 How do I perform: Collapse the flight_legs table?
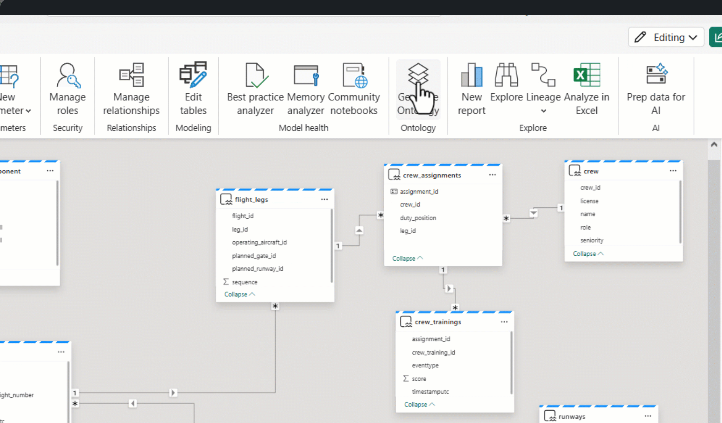coord(239,295)
